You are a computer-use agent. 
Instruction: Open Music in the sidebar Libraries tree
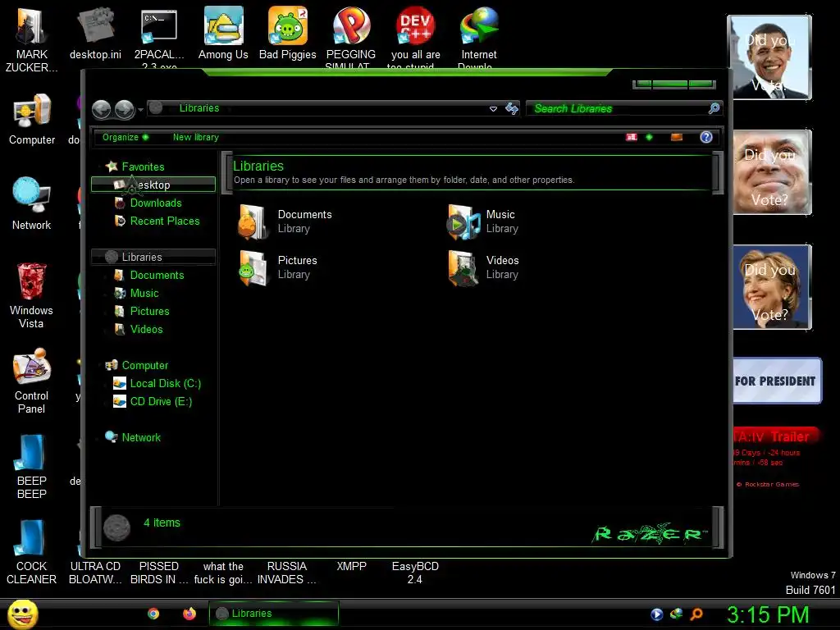[144, 294]
